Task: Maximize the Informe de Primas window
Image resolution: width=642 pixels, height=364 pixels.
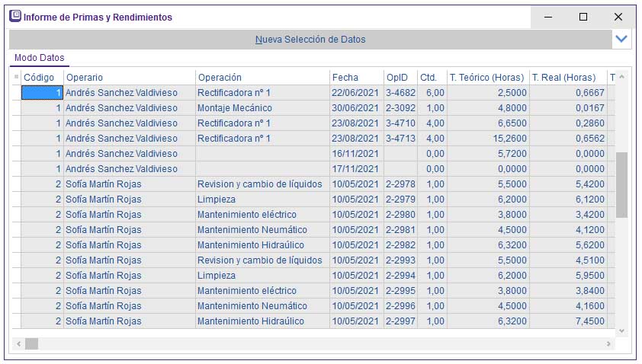Action: (x=583, y=17)
